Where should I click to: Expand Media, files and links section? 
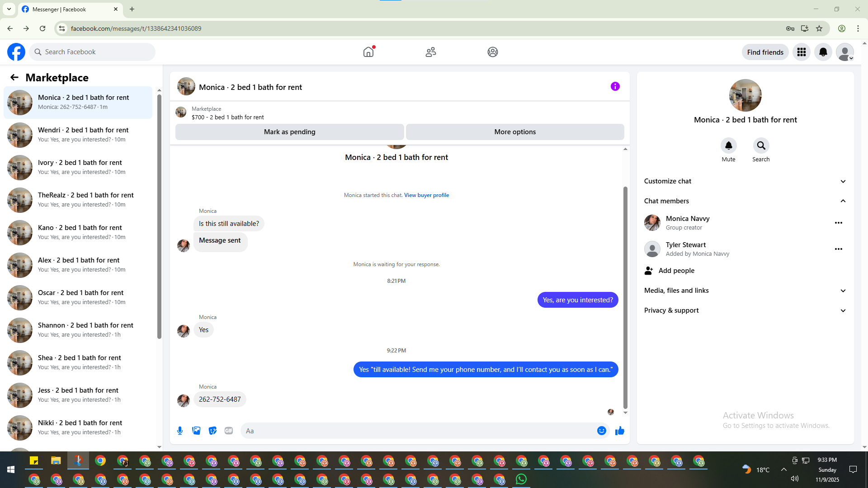tap(745, 291)
